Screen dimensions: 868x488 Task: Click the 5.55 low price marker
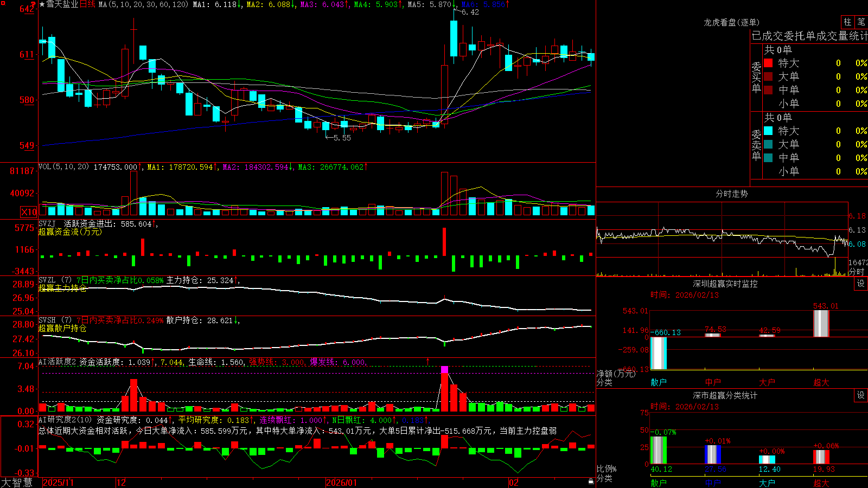(x=342, y=138)
